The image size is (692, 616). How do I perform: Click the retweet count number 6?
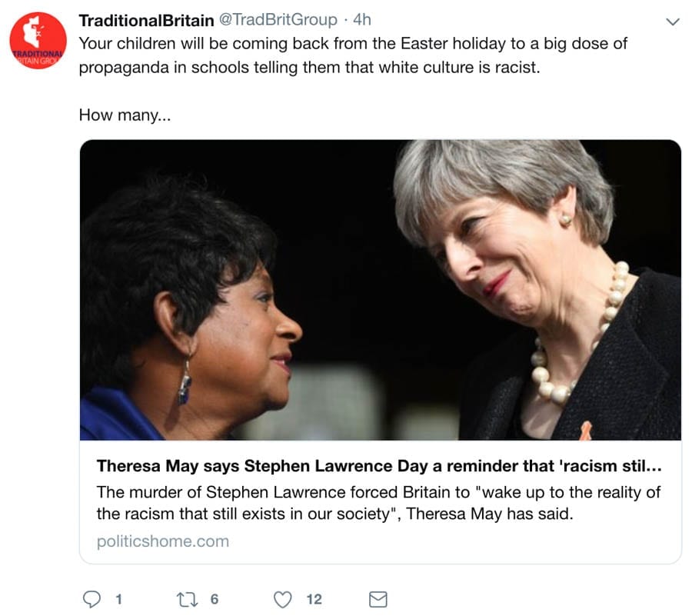[x=216, y=599]
